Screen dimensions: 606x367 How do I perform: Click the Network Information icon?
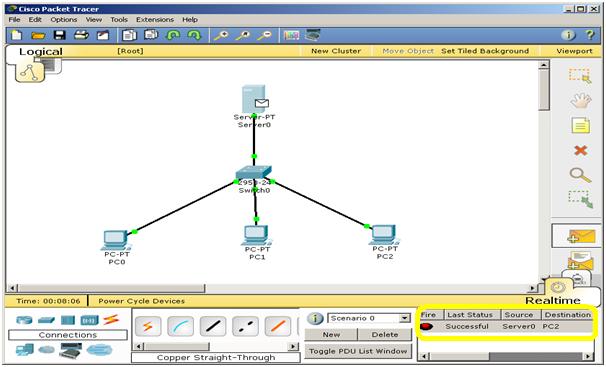click(x=568, y=35)
